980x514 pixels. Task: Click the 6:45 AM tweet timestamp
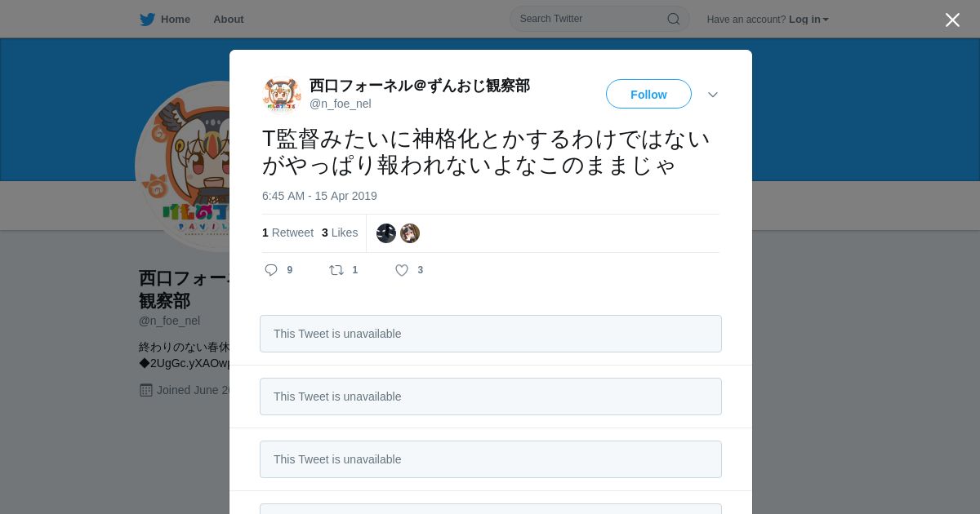pos(319,196)
